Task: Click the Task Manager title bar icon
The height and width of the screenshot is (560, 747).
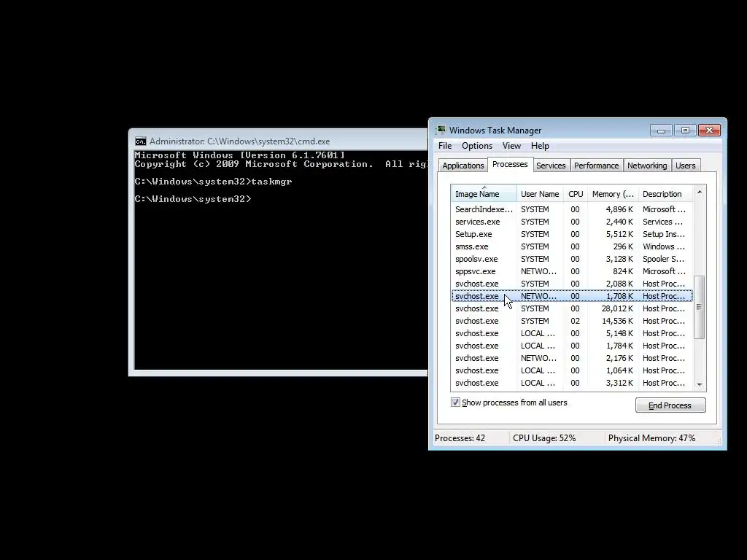Action: (x=441, y=130)
